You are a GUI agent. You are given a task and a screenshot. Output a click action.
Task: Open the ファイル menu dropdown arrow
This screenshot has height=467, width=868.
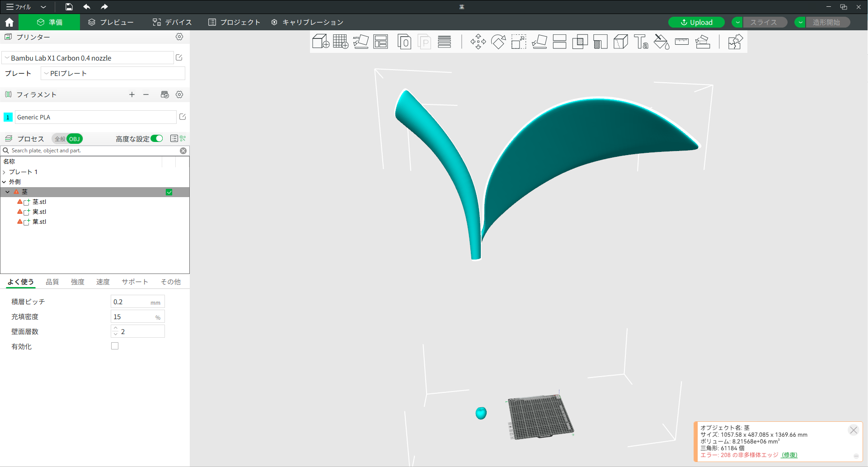pyautogui.click(x=43, y=7)
